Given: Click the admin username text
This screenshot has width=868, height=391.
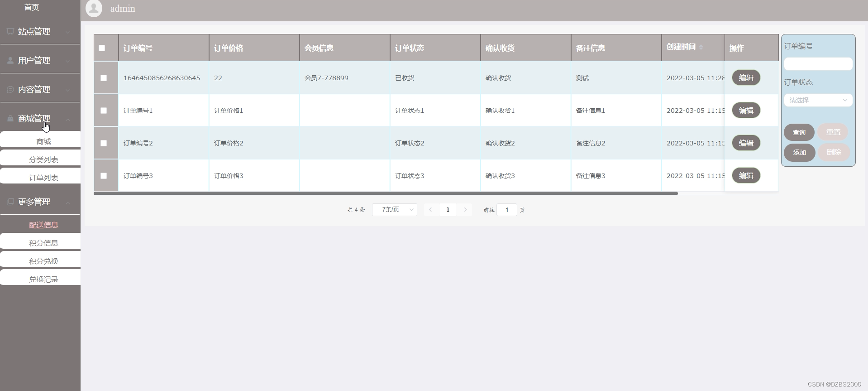Looking at the screenshot, I should coord(123,9).
